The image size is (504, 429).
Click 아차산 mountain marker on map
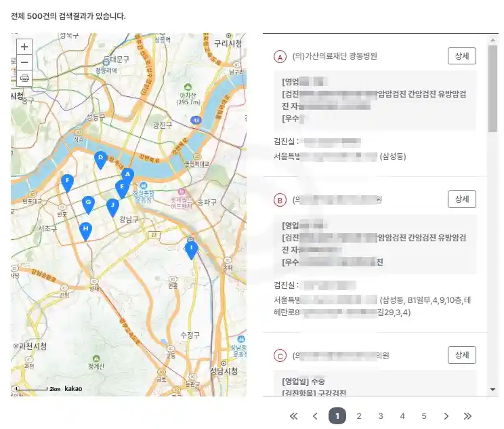click(188, 87)
